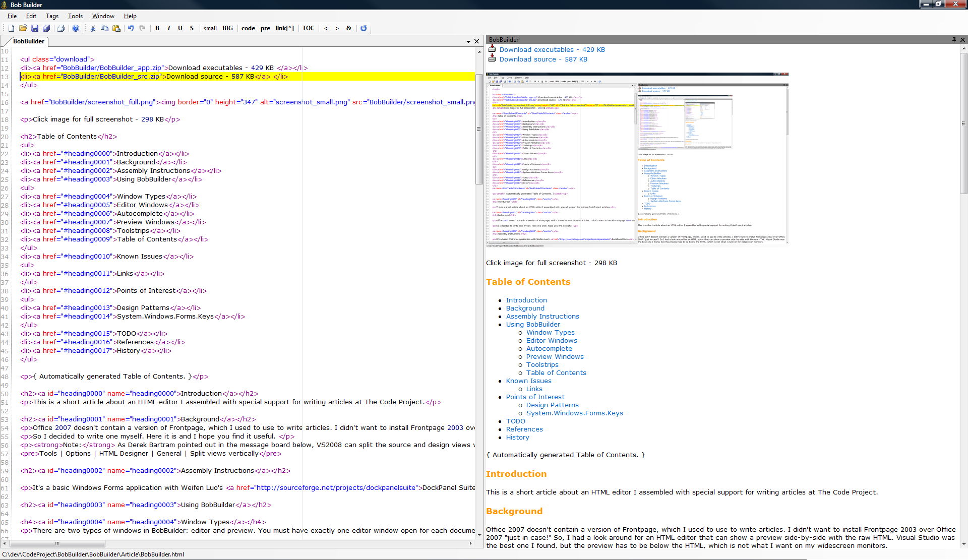Insert less-than entity with < button
The width and height of the screenshot is (968, 560).
coord(326,28)
